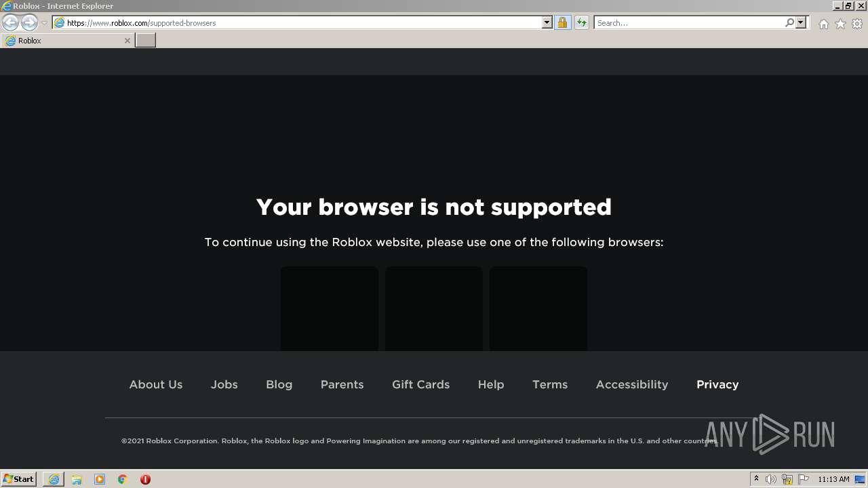Open the recent pages dropdown arrow
Screen dimensions: 868x488
pyautogui.click(x=45, y=23)
